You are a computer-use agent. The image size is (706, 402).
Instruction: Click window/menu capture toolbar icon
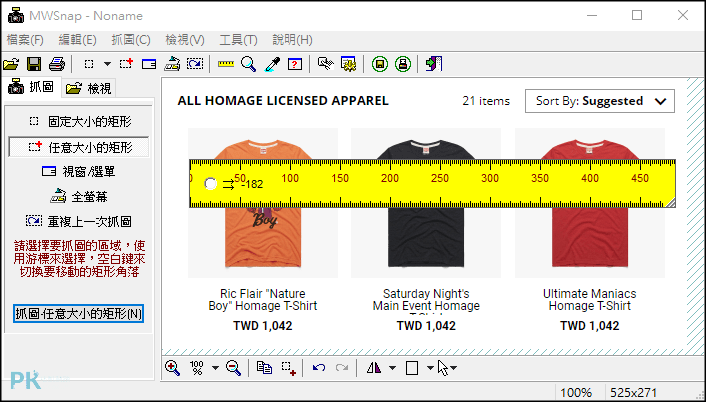tap(149, 64)
